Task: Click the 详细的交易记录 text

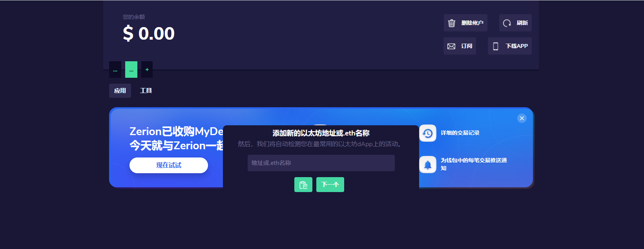Action: (x=460, y=133)
